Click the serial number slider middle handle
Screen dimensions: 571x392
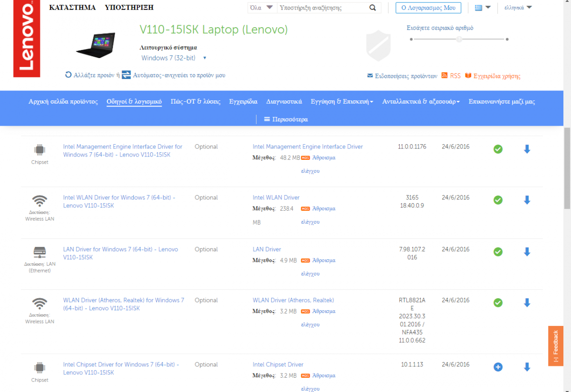click(x=459, y=39)
